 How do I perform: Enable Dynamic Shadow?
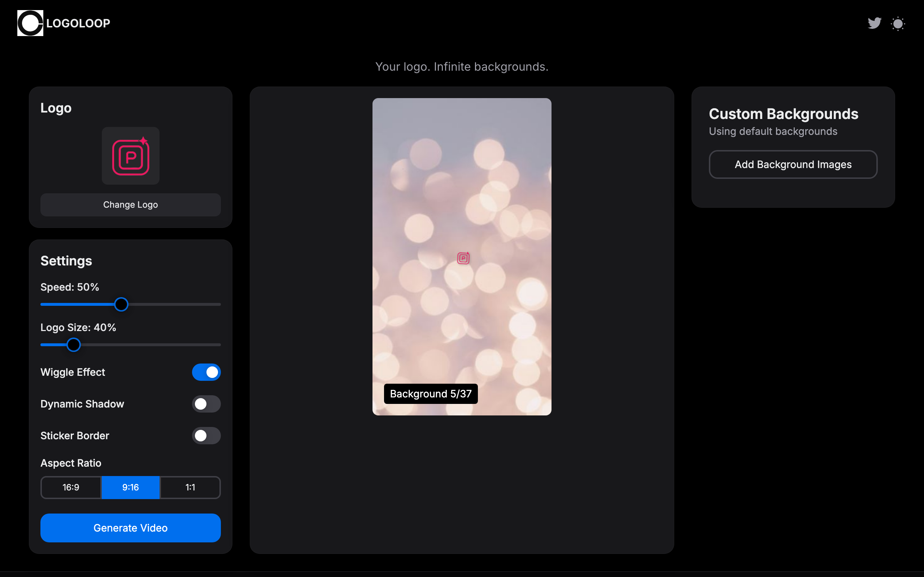click(206, 404)
